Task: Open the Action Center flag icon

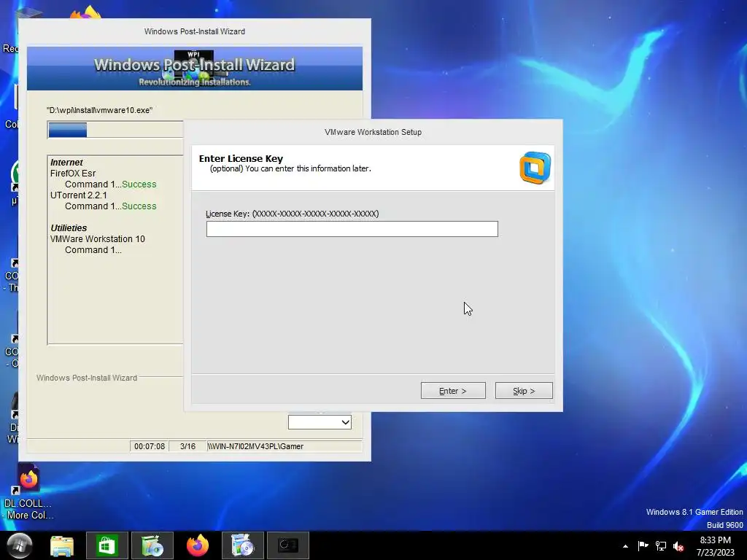Action: pyautogui.click(x=643, y=545)
